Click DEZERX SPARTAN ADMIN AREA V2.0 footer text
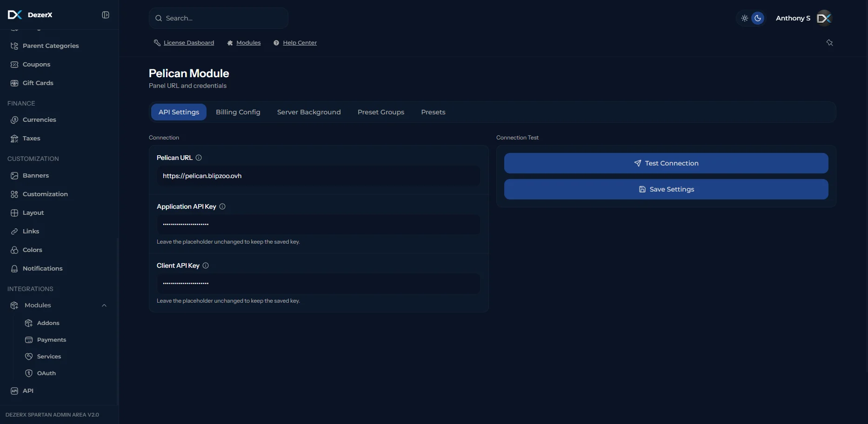The height and width of the screenshot is (424, 868). pos(52,415)
